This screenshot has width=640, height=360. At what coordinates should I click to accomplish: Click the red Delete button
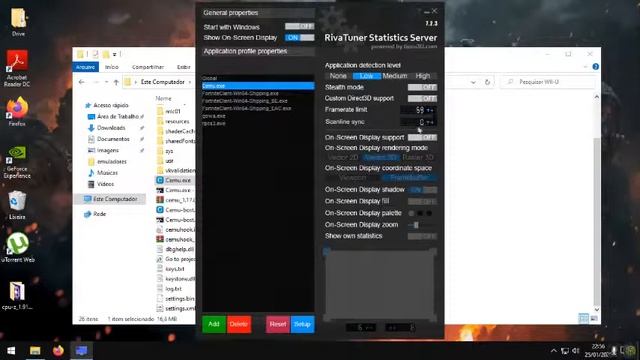tap(239, 324)
